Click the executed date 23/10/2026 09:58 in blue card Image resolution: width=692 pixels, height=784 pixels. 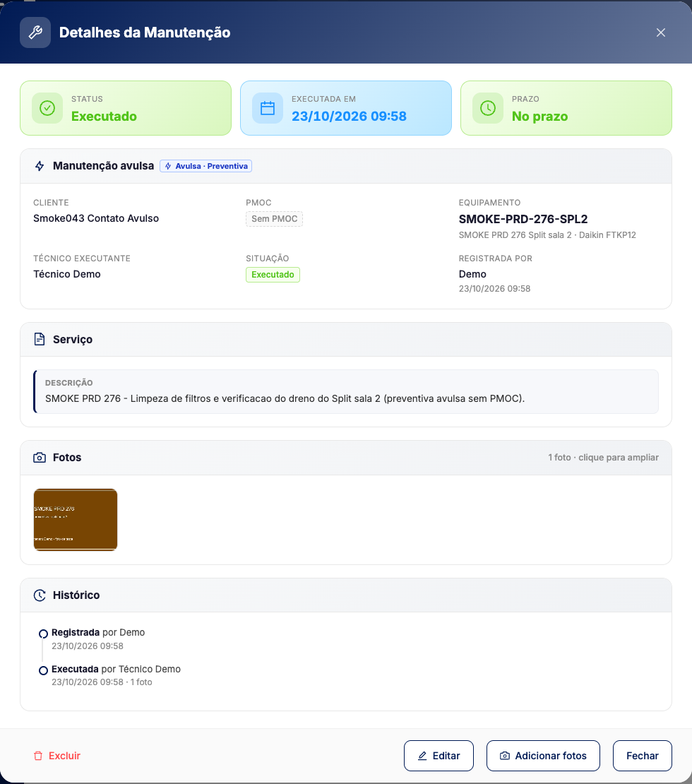349,116
